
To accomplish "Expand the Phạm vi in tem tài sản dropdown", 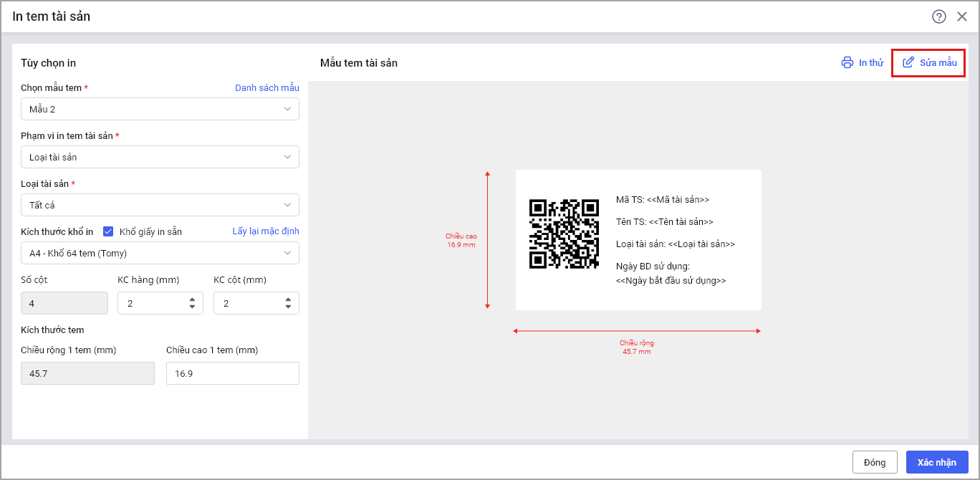I will (x=160, y=157).
